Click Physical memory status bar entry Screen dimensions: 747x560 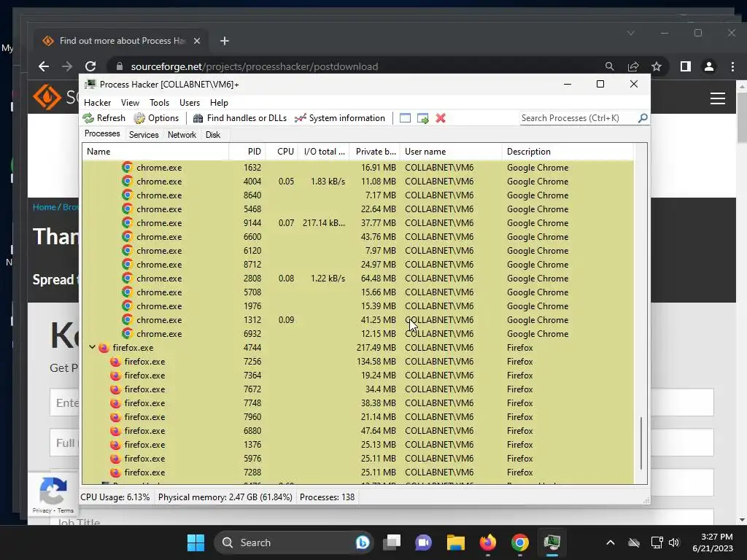[x=225, y=497]
